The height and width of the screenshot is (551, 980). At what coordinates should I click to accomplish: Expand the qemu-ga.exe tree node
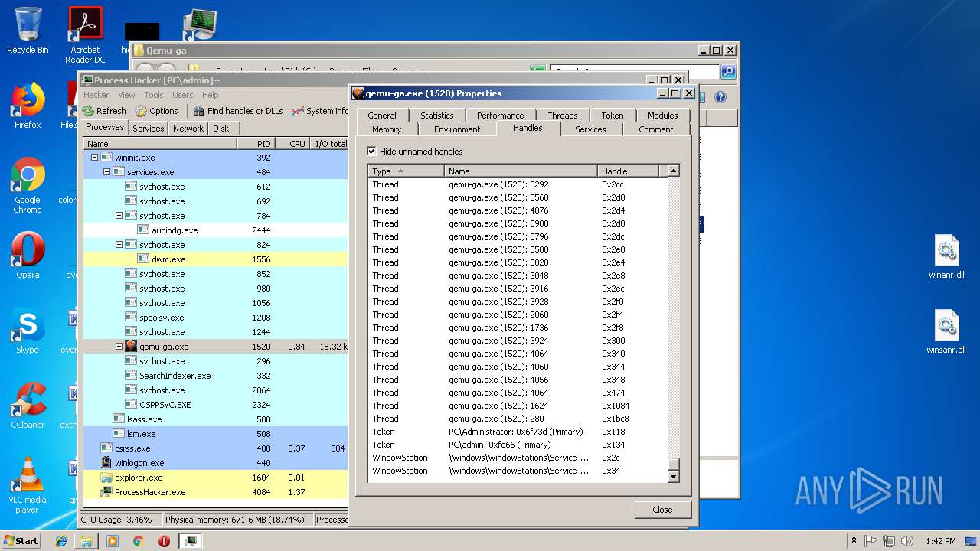[119, 347]
